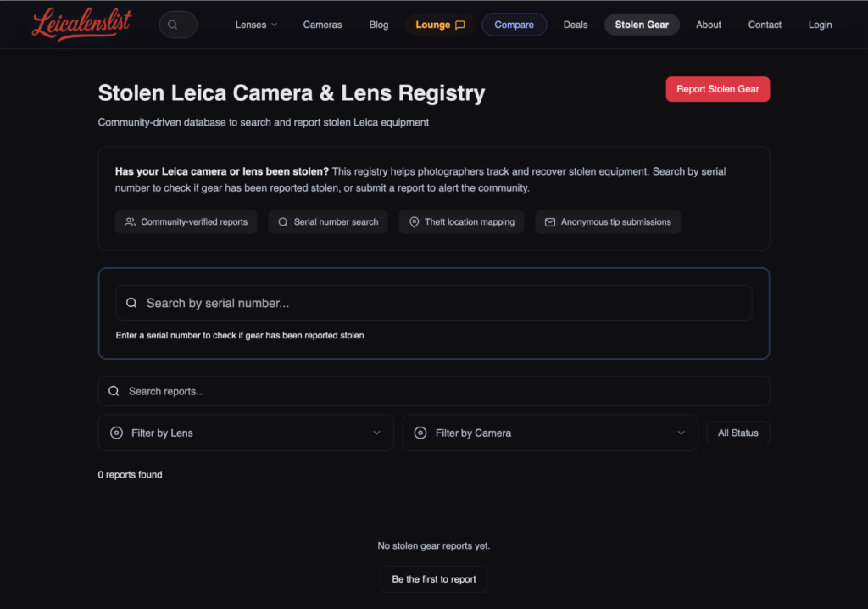868x609 pixels.
Task: Expand the Lenses menu chevron
Action: 274,25
